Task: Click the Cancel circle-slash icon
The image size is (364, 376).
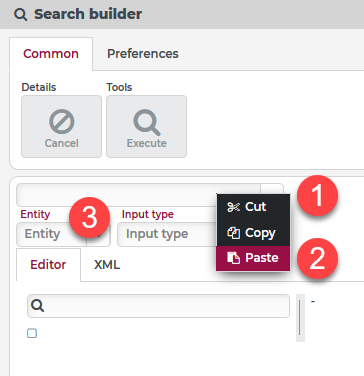Action: (x=61, y=122)
